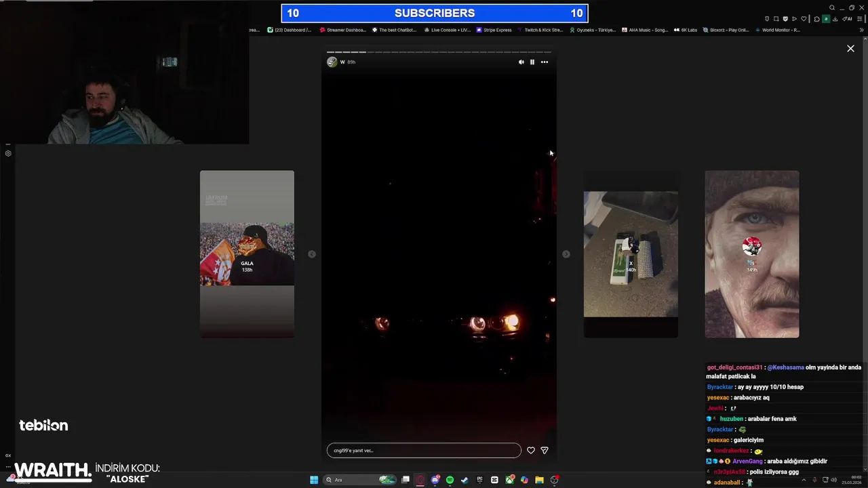Click the heart bookmark toolbar icon

(x=804, y=19)
